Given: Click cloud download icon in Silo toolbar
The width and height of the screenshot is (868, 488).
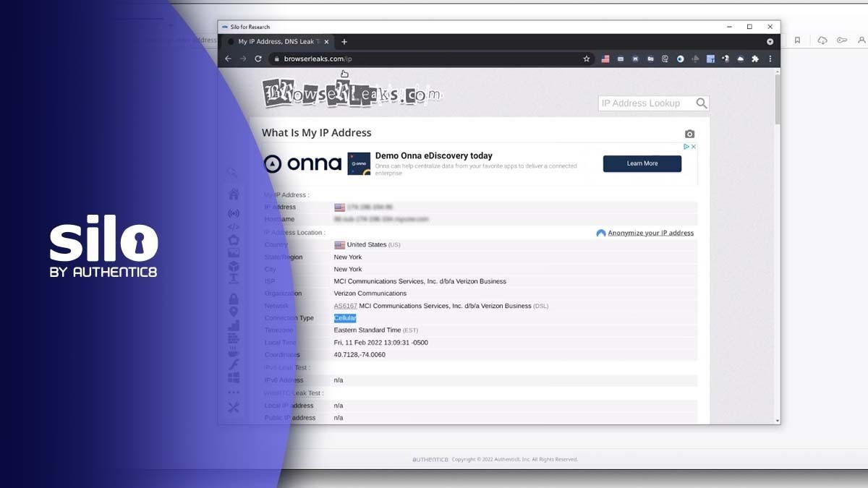Looking at the screenshot, I should coord(822,40).
